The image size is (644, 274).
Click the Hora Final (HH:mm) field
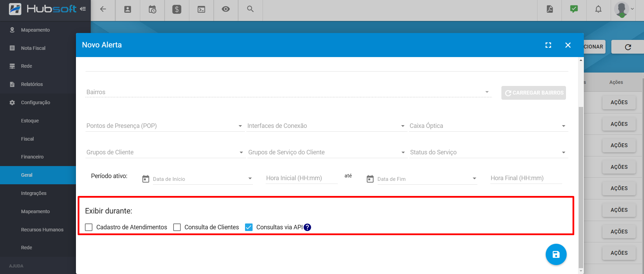pos(526,178)
